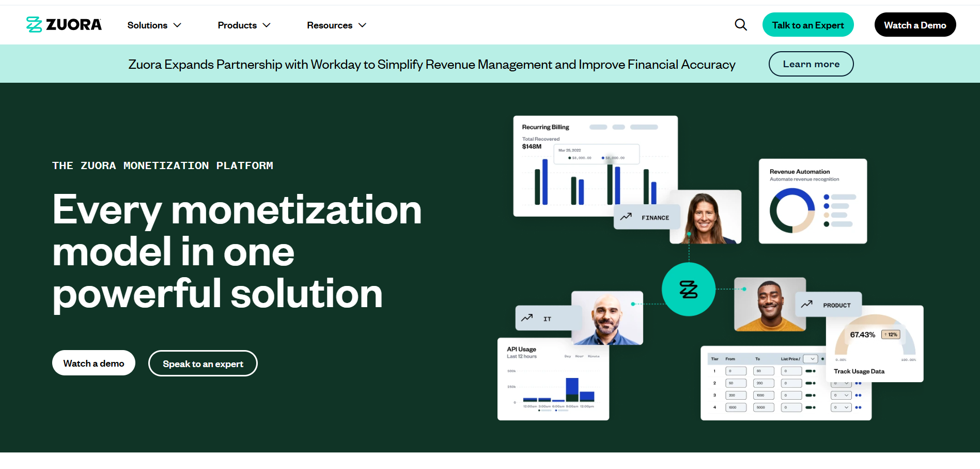Click the trend arrow icon beside IT

527,318
